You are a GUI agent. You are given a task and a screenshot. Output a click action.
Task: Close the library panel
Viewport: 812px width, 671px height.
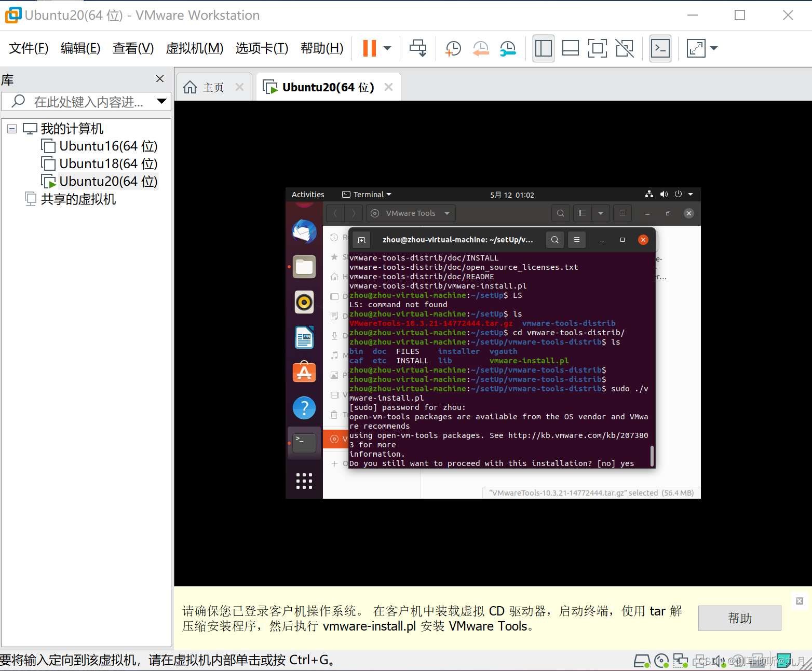160,79
